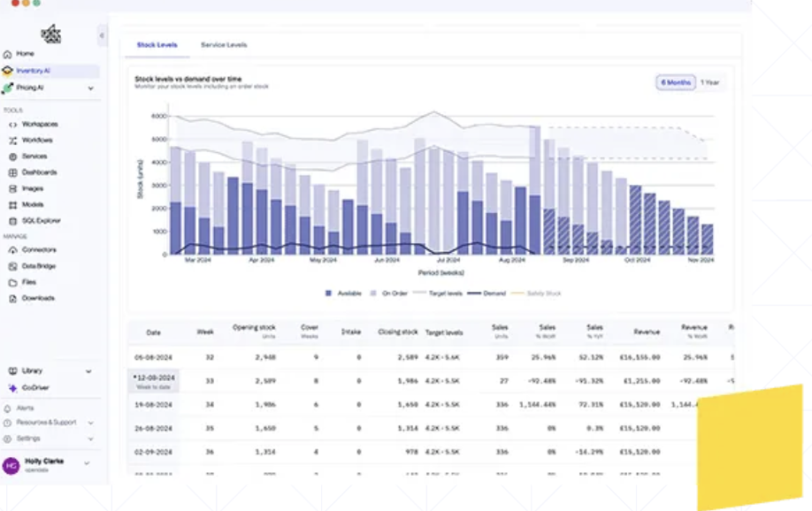
Task: Toggle the On Order legend series
Action: click(389, 293)
